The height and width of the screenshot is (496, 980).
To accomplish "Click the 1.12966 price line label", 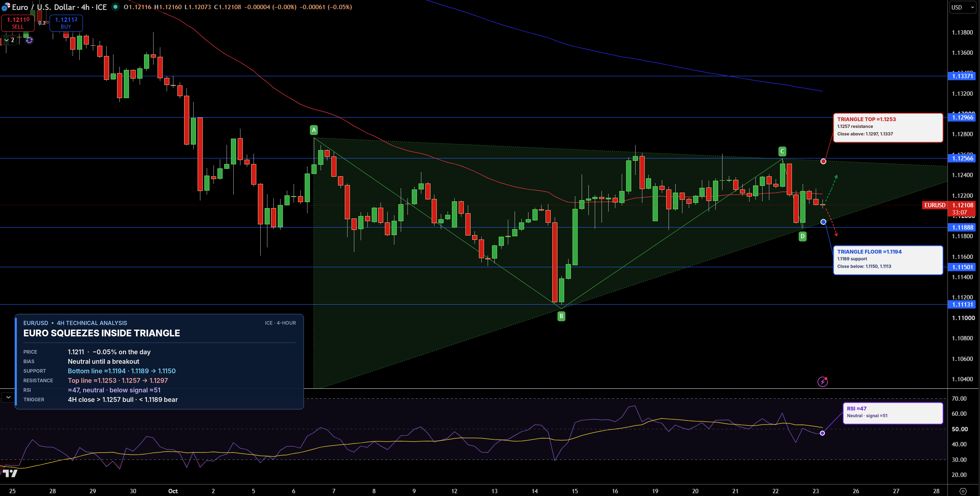I will pos(963,117).
